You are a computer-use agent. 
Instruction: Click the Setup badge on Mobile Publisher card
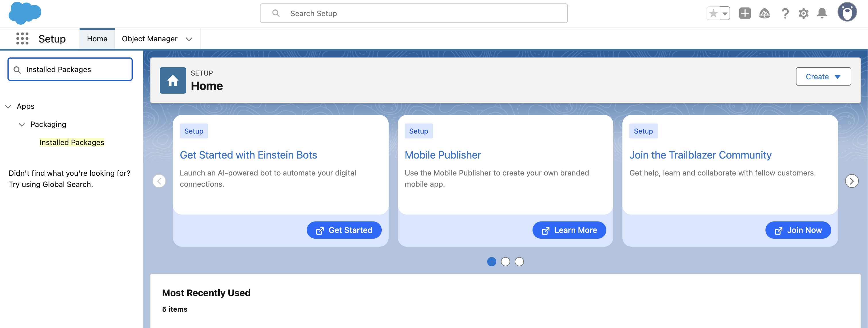pyautogui.click(x=418, y=131)
